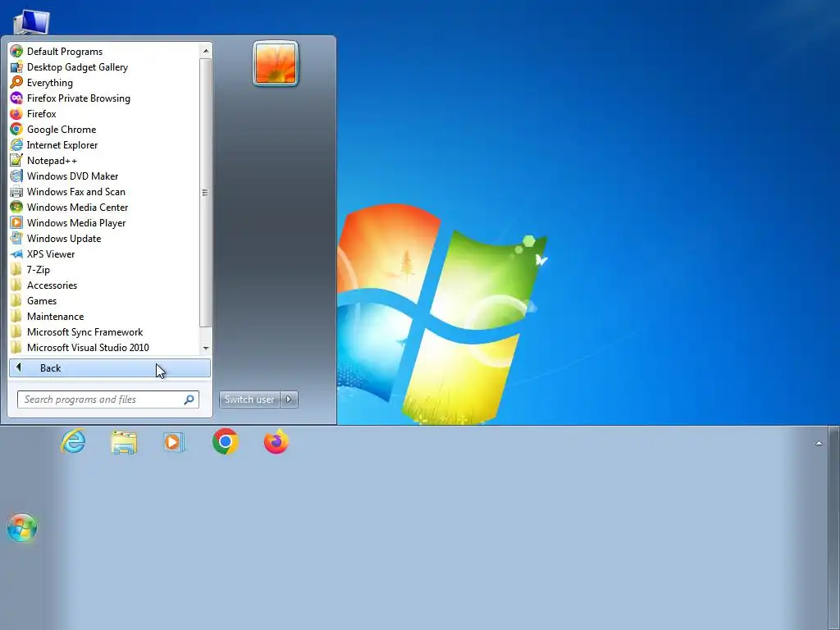Image resolution: width=840 pixels, height=630 pixels.
Task: Expand the Games folder
Action: 103,300
